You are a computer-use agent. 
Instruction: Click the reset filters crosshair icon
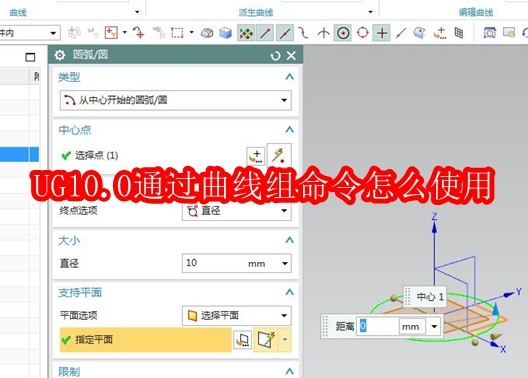[x=138, y=33]
